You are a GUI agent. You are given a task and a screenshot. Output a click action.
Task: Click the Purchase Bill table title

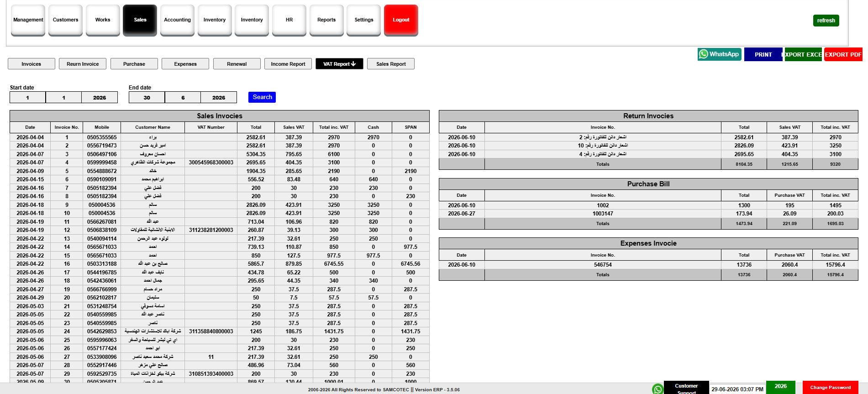648,184
